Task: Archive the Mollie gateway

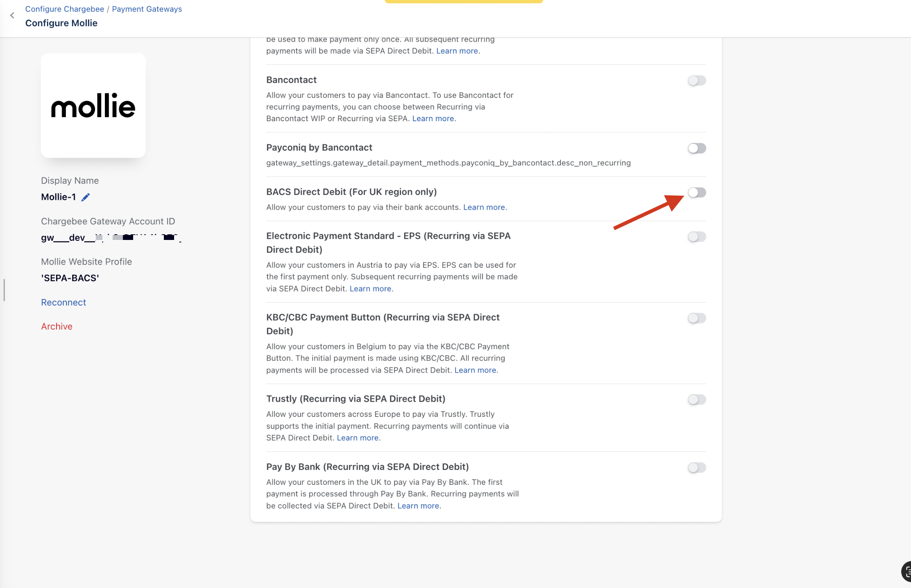Action: tap(57, 327)
